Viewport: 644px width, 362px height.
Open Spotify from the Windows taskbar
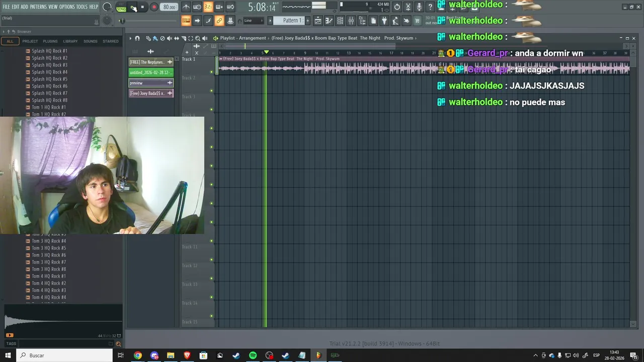point(253,355)
